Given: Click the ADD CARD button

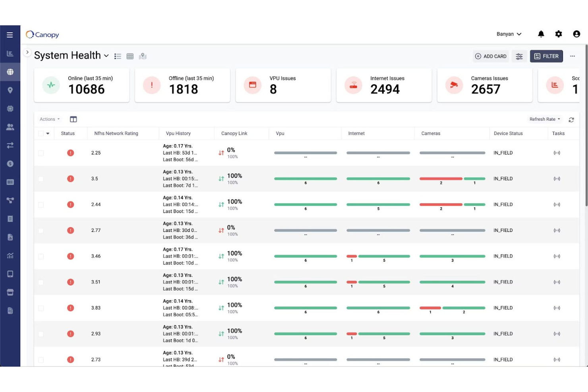Looking at the screenshot, I should click(x=491, y=56).
